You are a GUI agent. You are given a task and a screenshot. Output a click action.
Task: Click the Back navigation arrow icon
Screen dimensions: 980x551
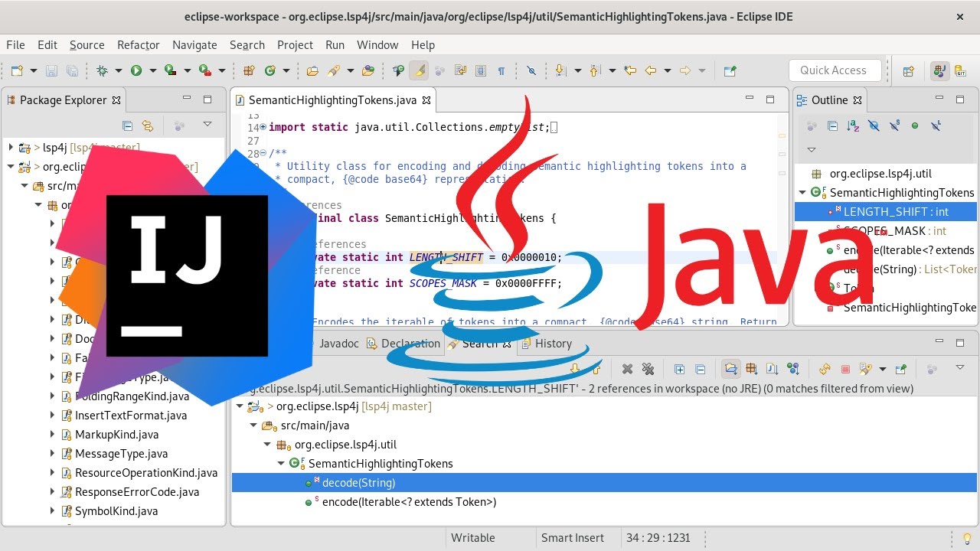pyautogui.click(x=651, y=70)
